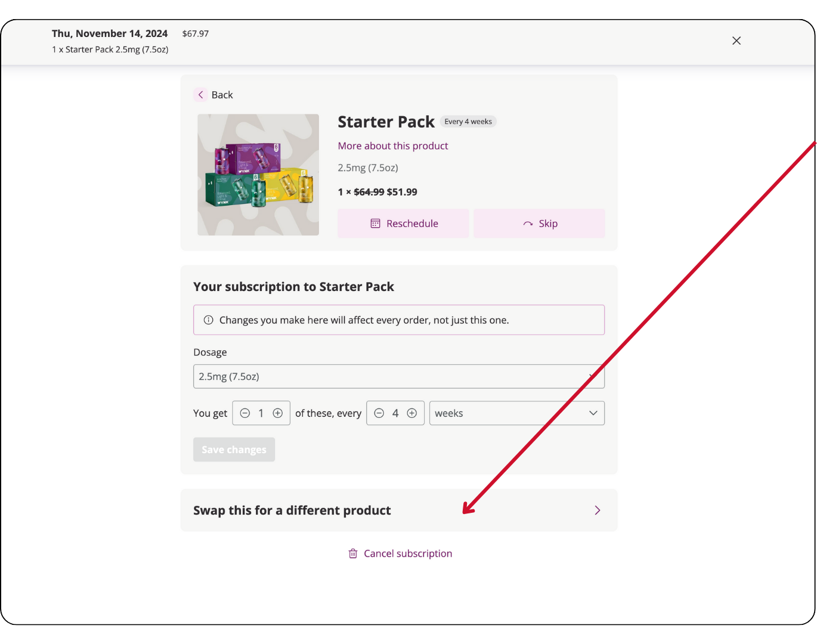Click the trash icon beside Cancel subscription

(353, 554)
